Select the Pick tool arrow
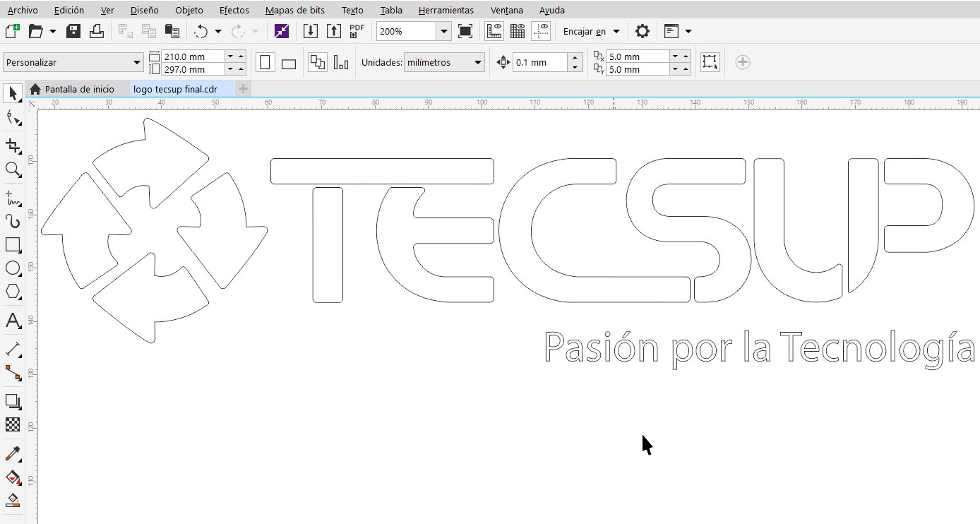 (13, 94)
